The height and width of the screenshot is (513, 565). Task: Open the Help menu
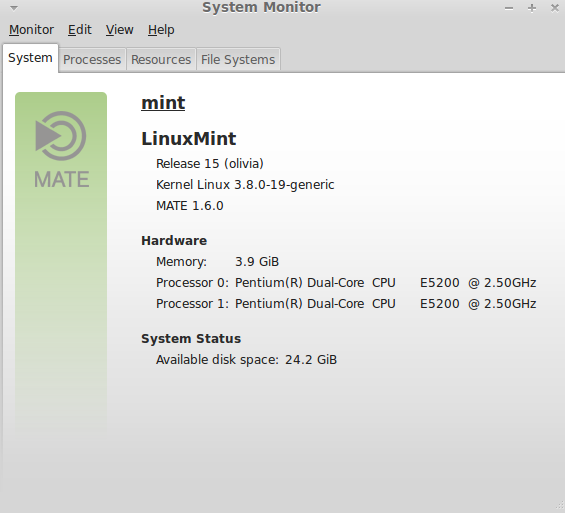161,30
